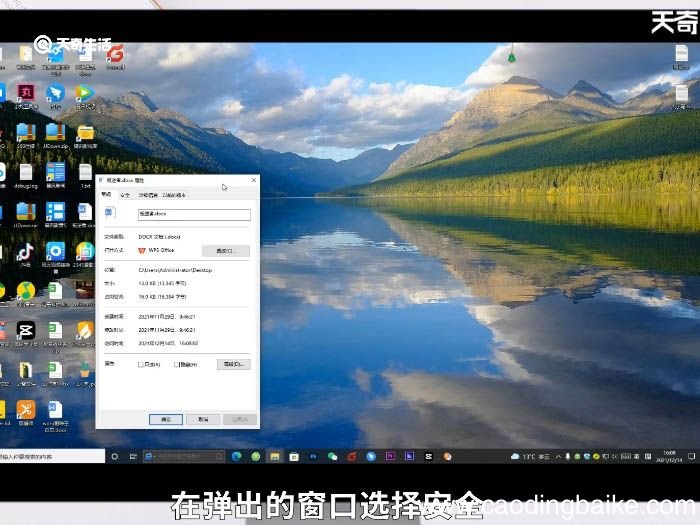700x525 pixels.
Task: Click the 应用(A) (Apply) button
Action: (240, 420)
